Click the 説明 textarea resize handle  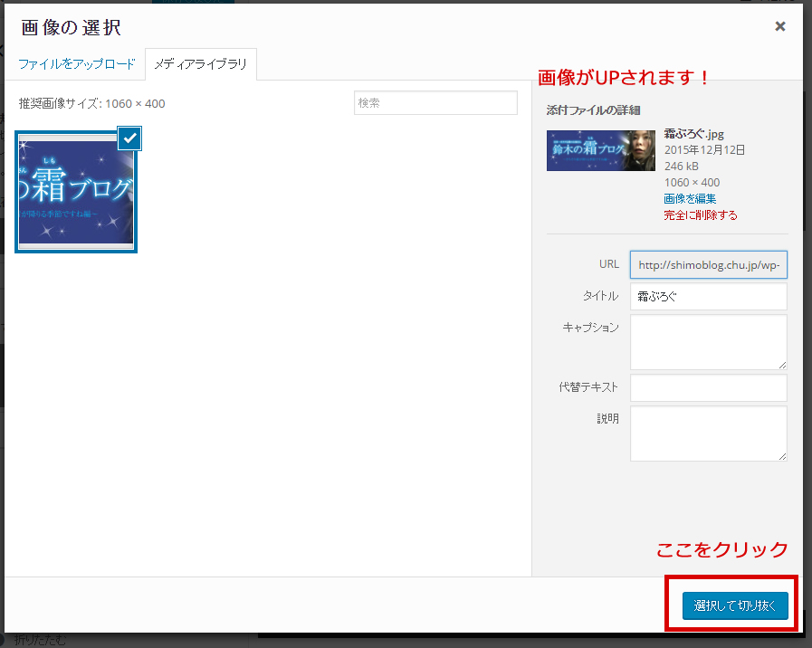[782, 456]
